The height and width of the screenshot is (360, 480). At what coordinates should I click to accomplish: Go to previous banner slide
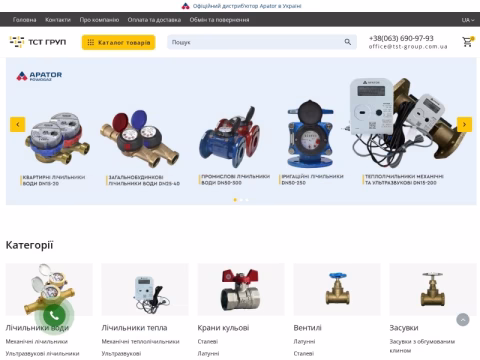18,125
